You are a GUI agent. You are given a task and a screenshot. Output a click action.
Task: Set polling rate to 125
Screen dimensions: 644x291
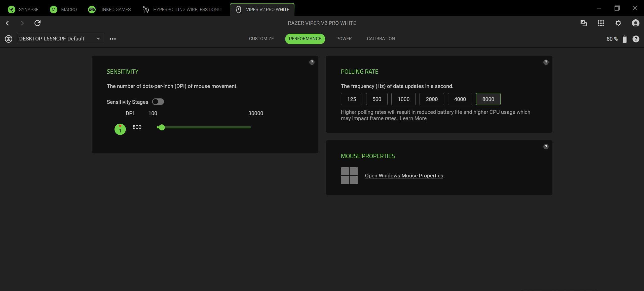[352, 99]
